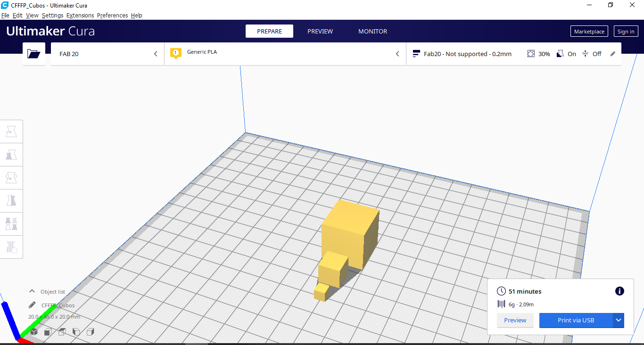Click the 30% infill icon
The height and width of the screenshot is (345, 644).
tap(531, 54)
